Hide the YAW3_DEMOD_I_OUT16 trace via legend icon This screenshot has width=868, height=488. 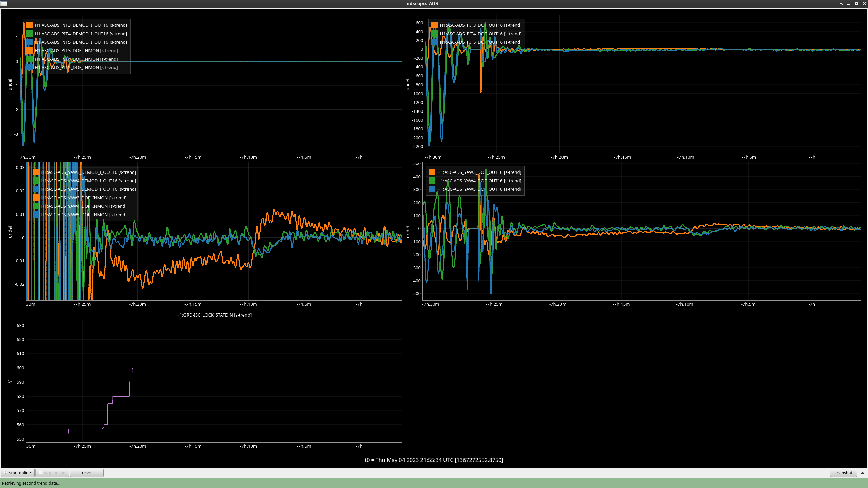point(36,172)
